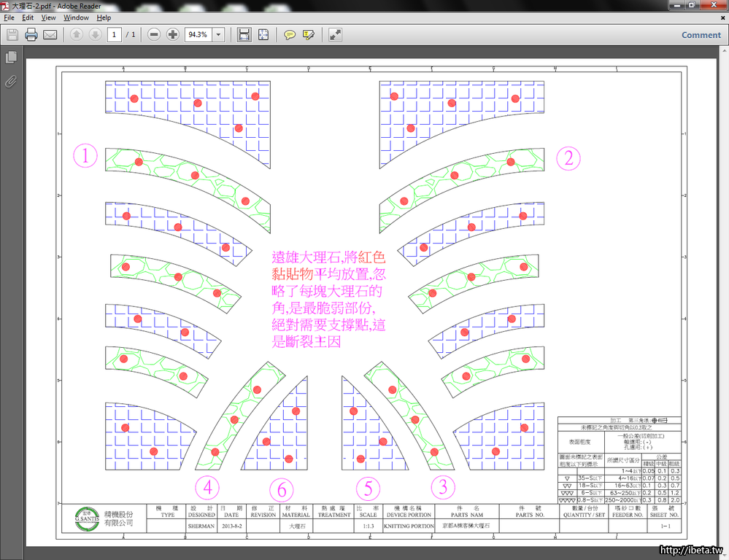
Task: Open the Comment pane
Action: pos(701,34)
